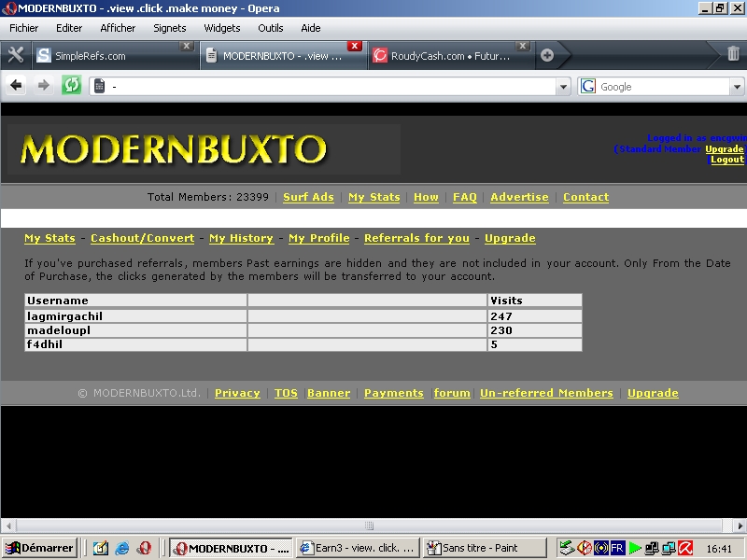Open the forum footer link
The image size is (747, 560).
click(x=452, y=393)
